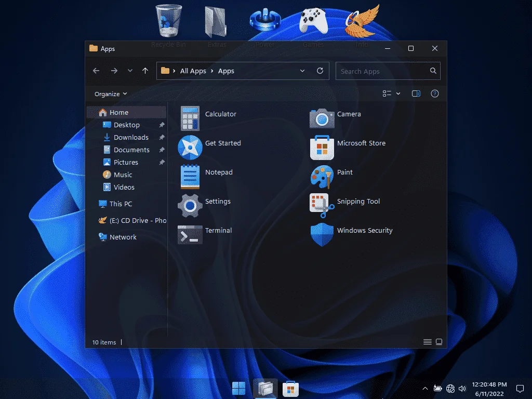The height and width of the screenshot is (399, 532).
Task: Open the view layout options dropdown arrow
Action: tap(398, 94)
